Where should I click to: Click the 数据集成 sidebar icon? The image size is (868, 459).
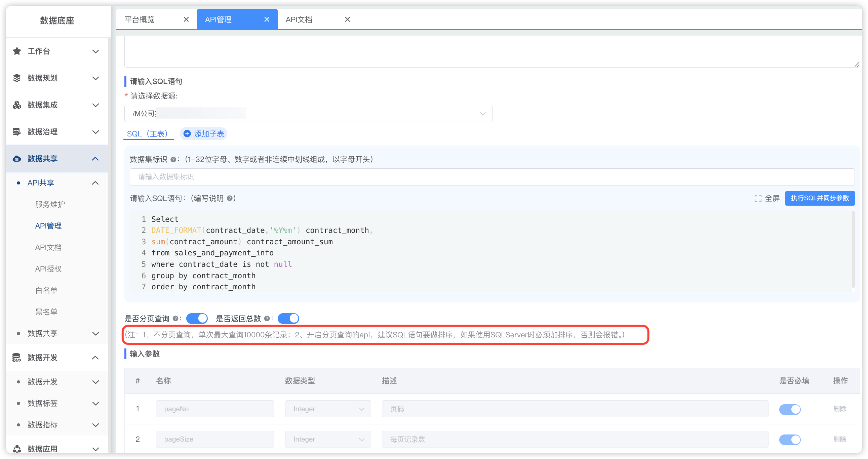(x=17, y=105)
